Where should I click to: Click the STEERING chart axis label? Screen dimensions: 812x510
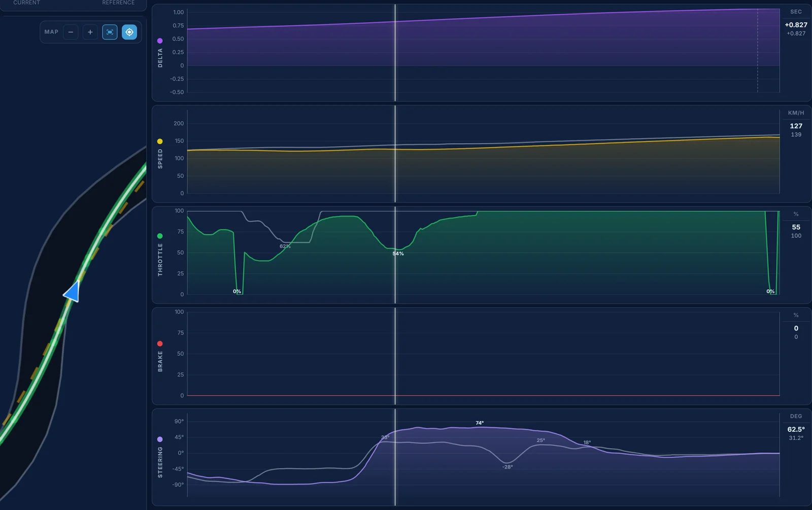pos(160,462)
